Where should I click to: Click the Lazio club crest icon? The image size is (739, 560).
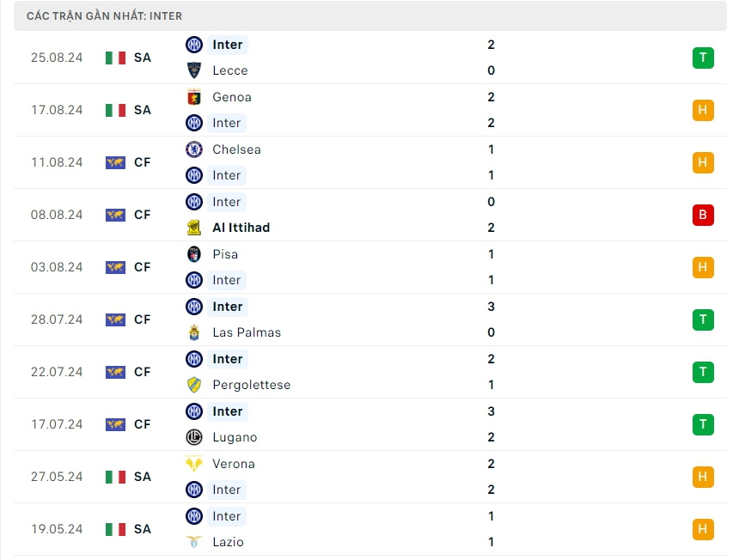194,542
